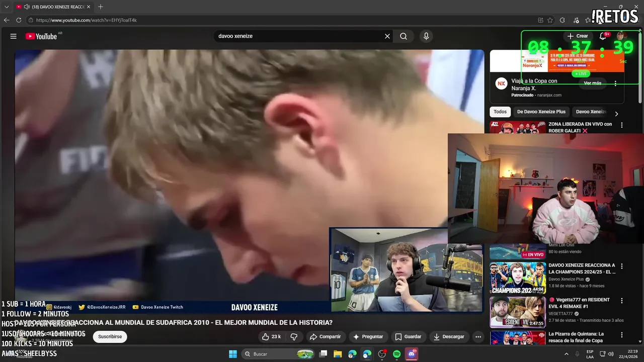
Task: Open more video actions ellipsis
Action: (x=478, y=336)
